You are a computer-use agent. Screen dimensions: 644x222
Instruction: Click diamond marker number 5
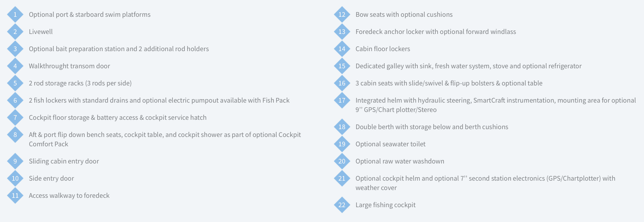pyautogui.click(x=15, y=83)
